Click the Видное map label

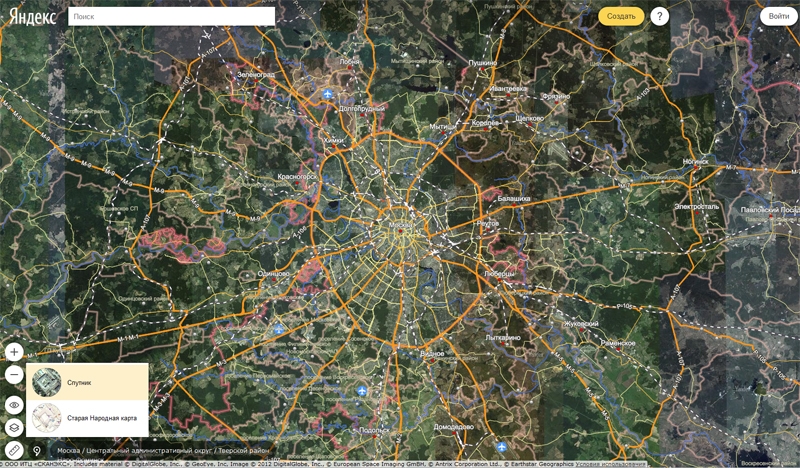432,354
